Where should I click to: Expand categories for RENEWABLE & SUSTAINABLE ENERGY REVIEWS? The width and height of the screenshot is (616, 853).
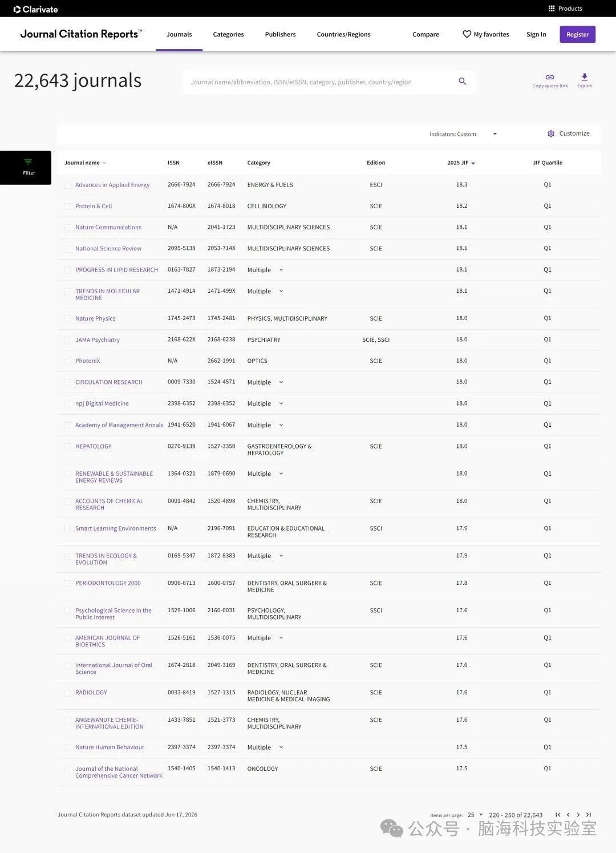(281, 474)
